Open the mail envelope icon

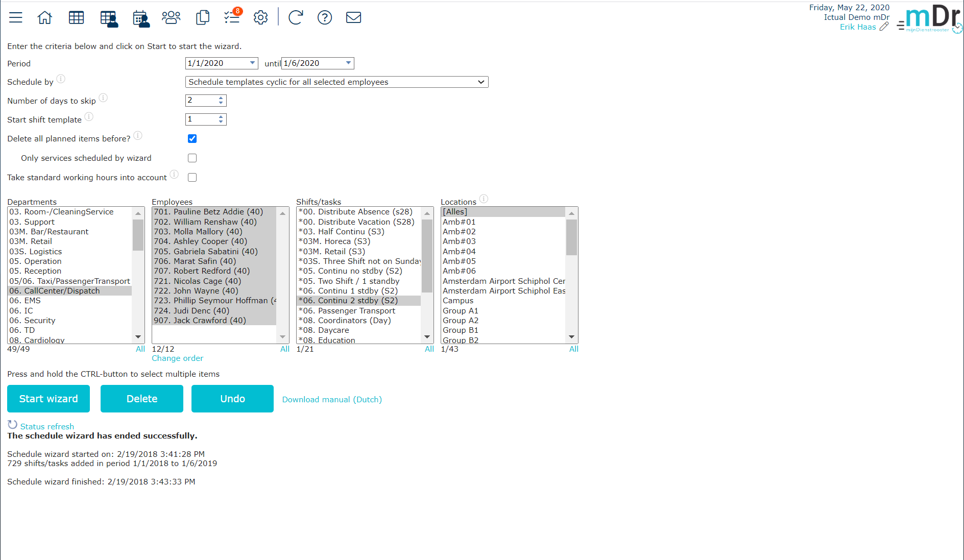tap(353, 17)
